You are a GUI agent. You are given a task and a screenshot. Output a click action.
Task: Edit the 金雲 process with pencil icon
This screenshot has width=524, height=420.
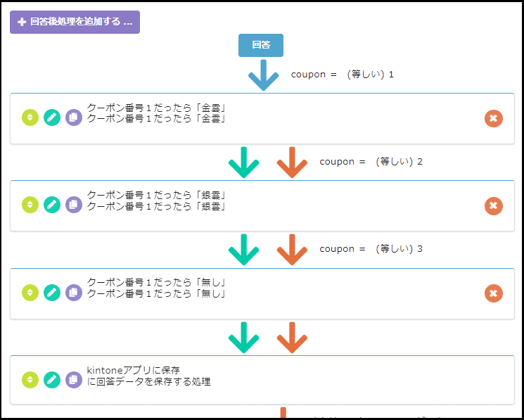[52, 117]
